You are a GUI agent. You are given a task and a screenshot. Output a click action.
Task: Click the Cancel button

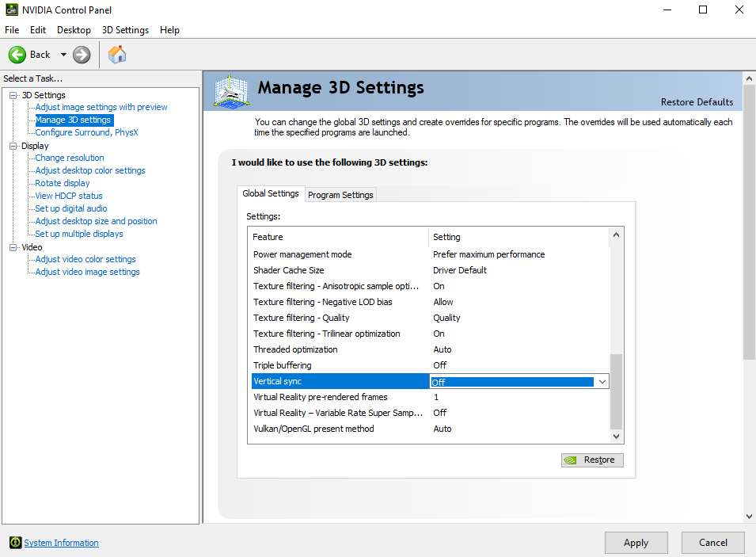(713, 543)
